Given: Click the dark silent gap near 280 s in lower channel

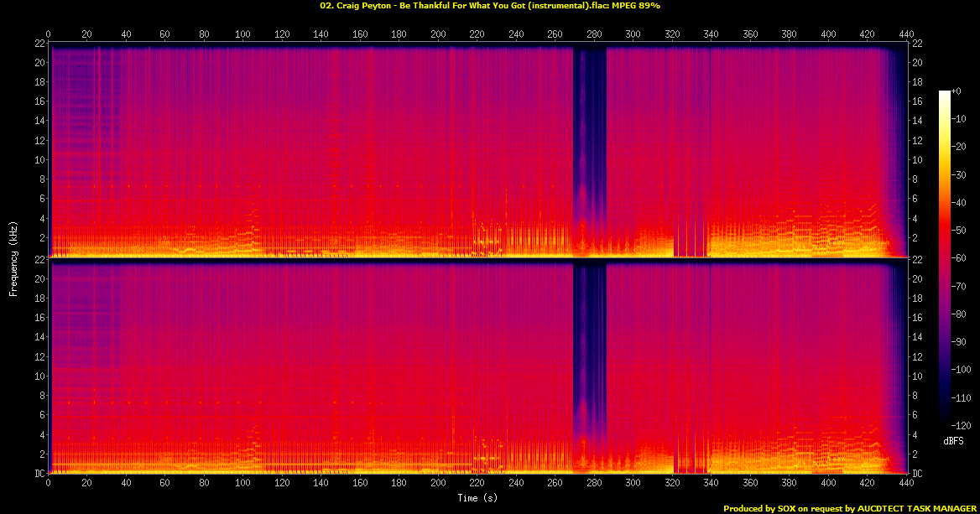Looking at the screenshot, I should (590, 366).
